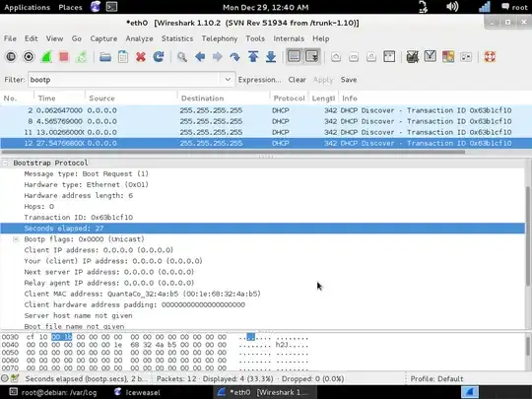The height and width of the screenshot is (399, 532).
Task: Zoom in the text icon
Action: (x=336, y=57)
